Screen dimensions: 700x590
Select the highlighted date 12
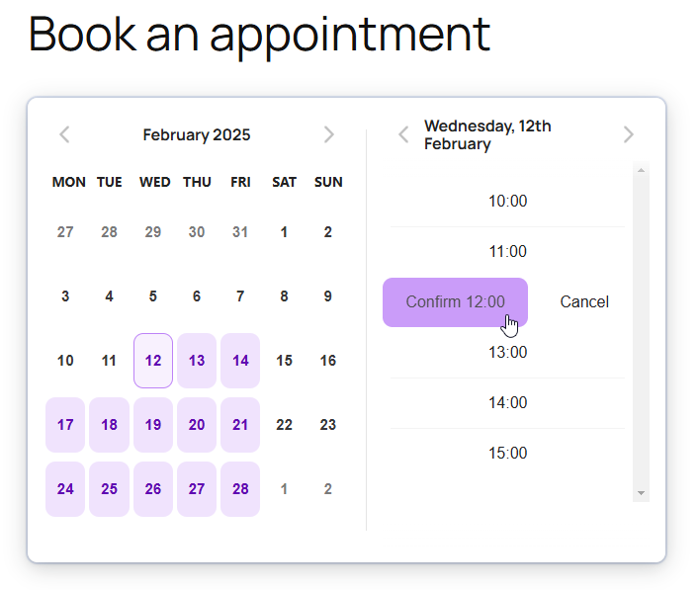(153, 361)
